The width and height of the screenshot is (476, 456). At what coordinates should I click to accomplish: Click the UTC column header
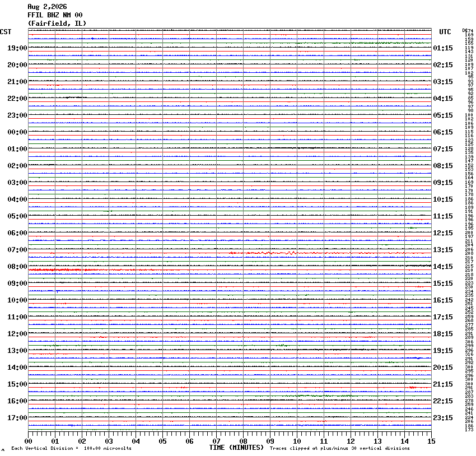tap(445, 32)
